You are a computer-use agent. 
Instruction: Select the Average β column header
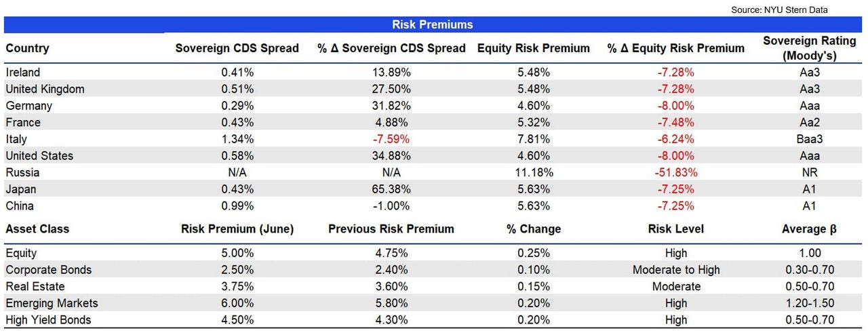click(809, 229)
